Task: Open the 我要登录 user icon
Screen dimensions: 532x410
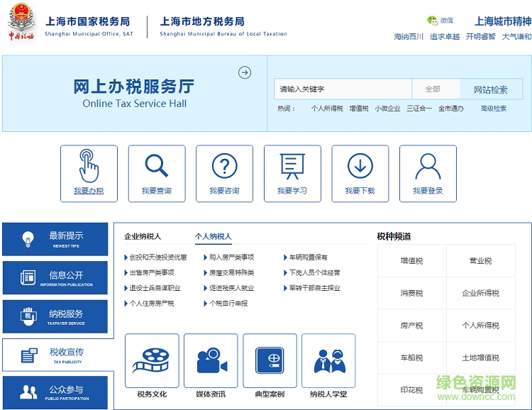Action: (428, 167)
